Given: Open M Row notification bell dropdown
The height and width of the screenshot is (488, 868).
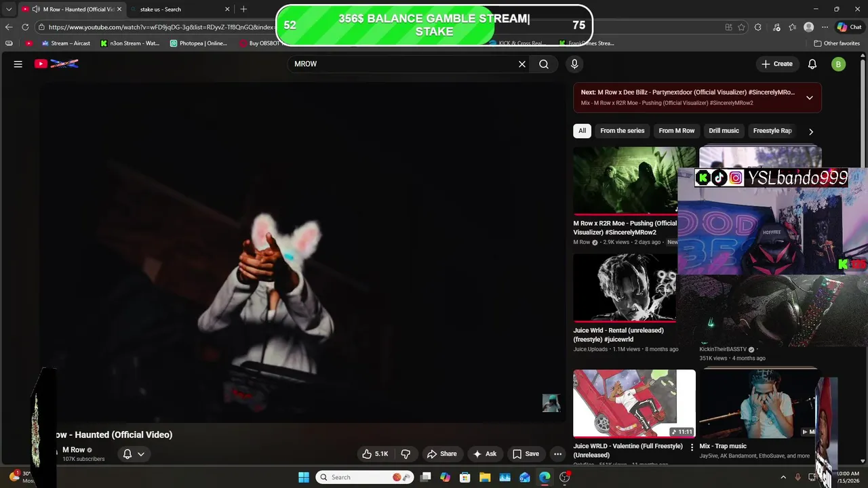Looking at the screenshot, I should [x=134, y=454].
